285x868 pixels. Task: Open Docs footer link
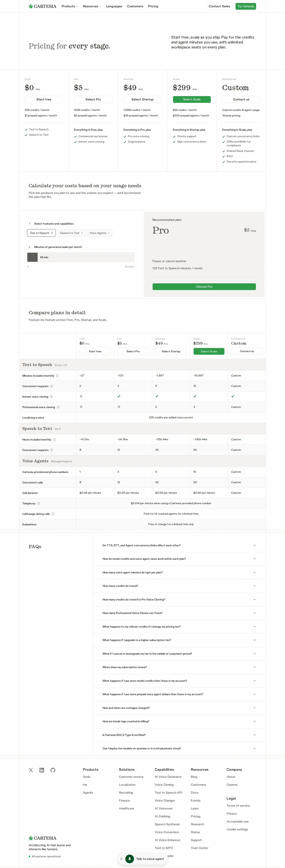[195, 792]
